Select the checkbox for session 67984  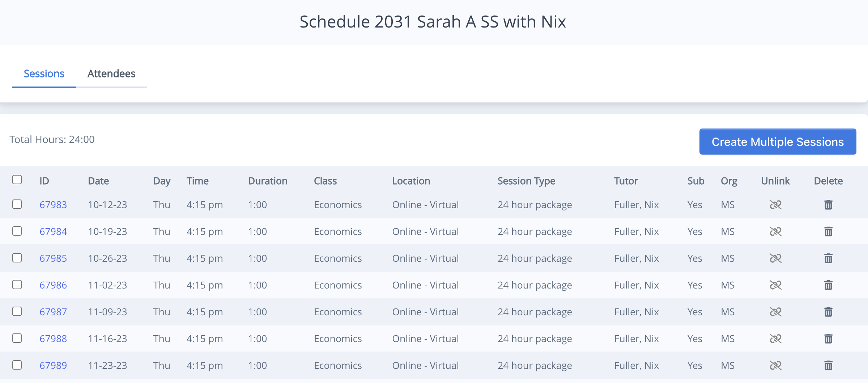[17, 231]
